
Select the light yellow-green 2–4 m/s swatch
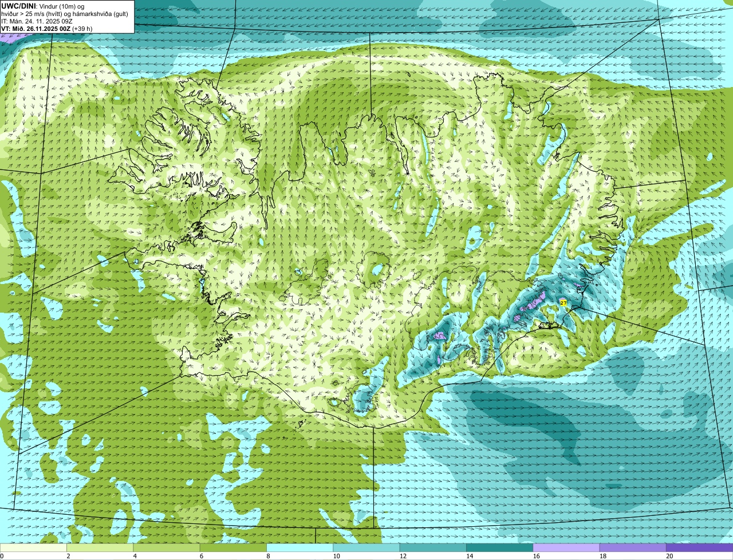(x=100, y=547)
